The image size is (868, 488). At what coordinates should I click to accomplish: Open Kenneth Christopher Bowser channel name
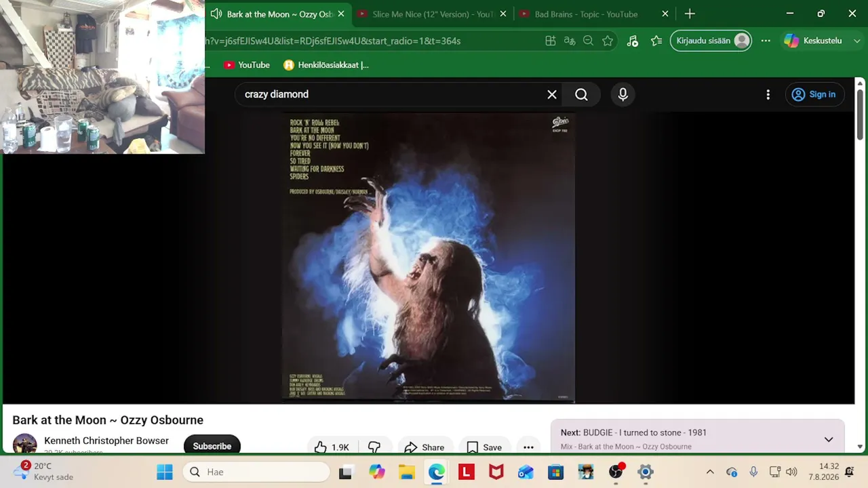pos(106,441)
